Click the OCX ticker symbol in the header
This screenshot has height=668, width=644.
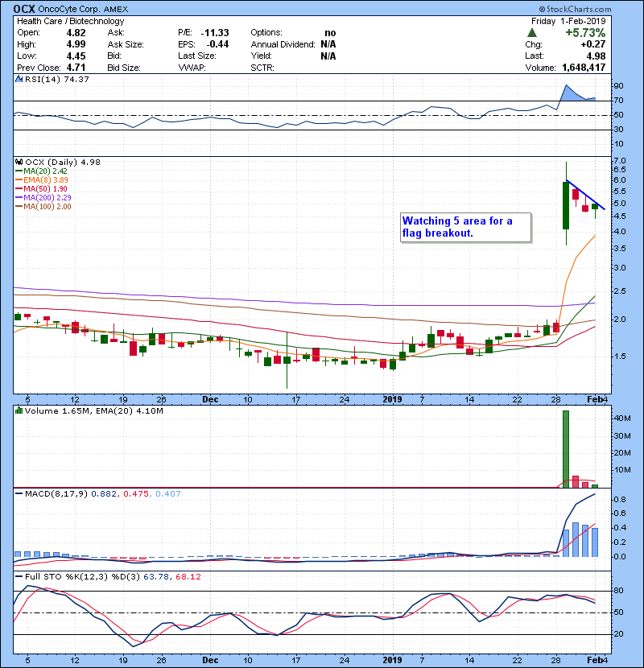[x=24, y=9]
